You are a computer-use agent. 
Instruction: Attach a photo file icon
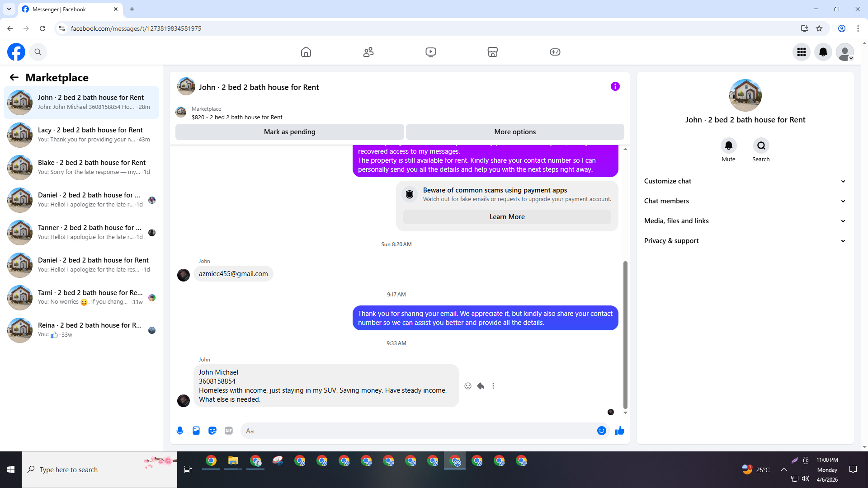[196, 431]
